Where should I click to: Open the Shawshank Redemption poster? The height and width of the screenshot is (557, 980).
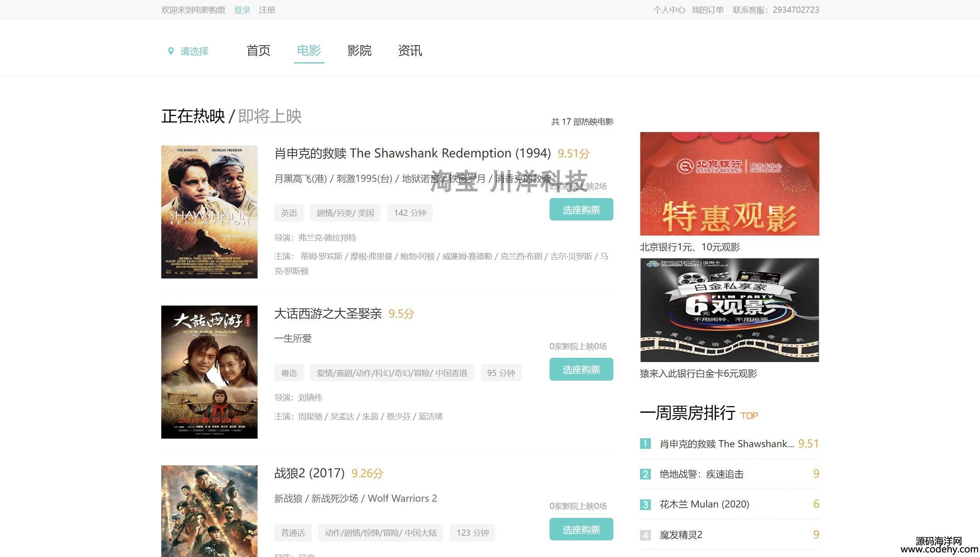point(209,212)
